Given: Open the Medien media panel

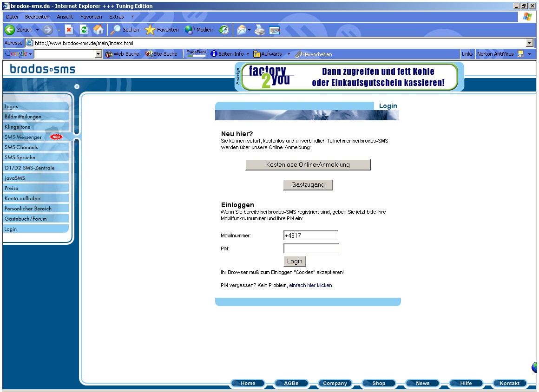Looking at the screenshot, I should (x=199, y=30).
